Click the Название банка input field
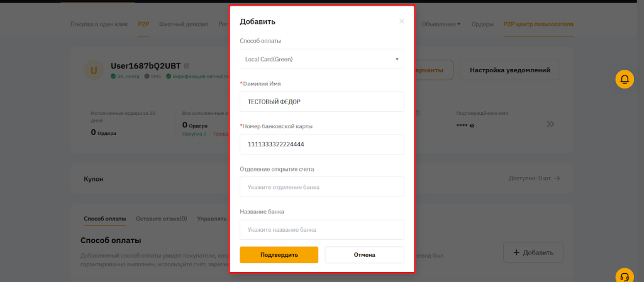The image size is (644, 282). pyautogui.click(x=321, y=230)
